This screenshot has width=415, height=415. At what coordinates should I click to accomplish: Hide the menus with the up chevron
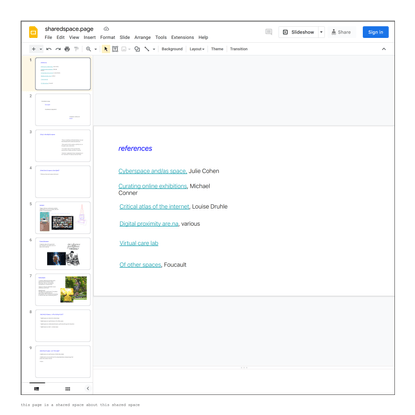(x=384, y=49)
